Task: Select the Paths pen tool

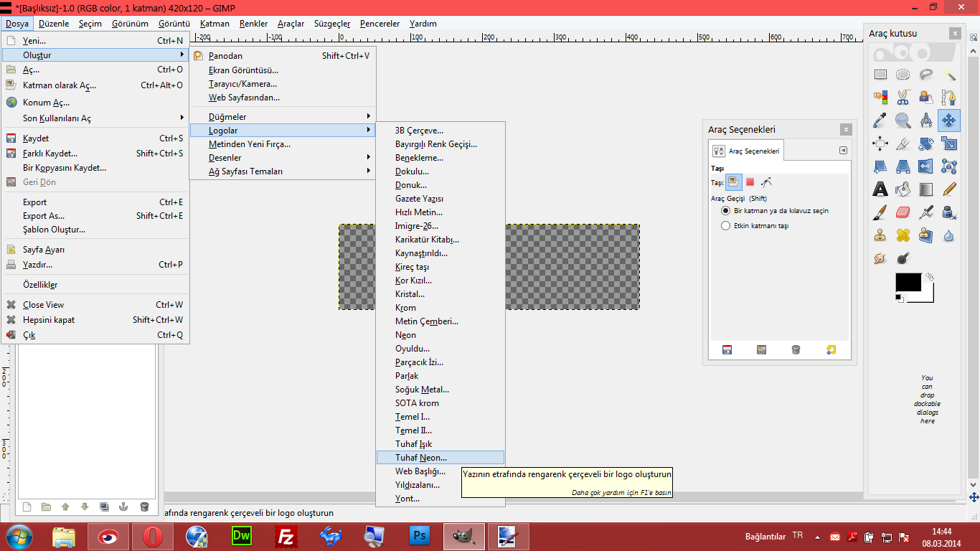Action: [x=949, y=98]
